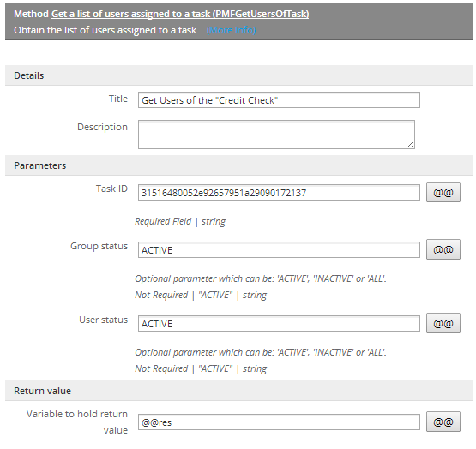This screenshot has width=476, height=449.
Task: Click the Group status input field
Action: pos(279,250)
